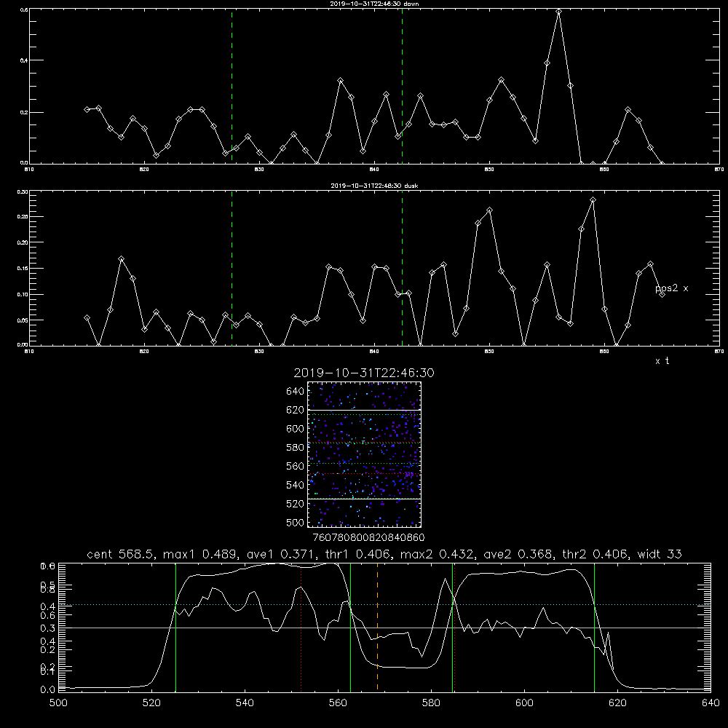This screenshot has width=728, height=728.
Task: Click the upper white horizontal line in color image
Action: tap(364, 410)
